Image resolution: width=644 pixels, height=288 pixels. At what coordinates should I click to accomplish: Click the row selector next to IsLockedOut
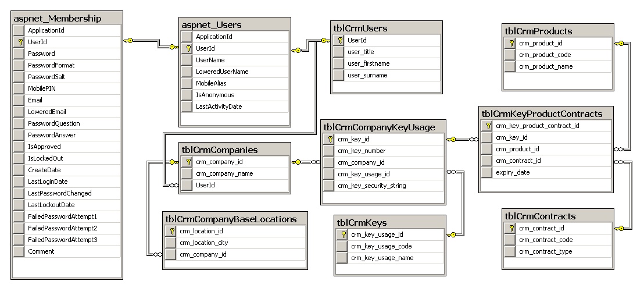20,158
